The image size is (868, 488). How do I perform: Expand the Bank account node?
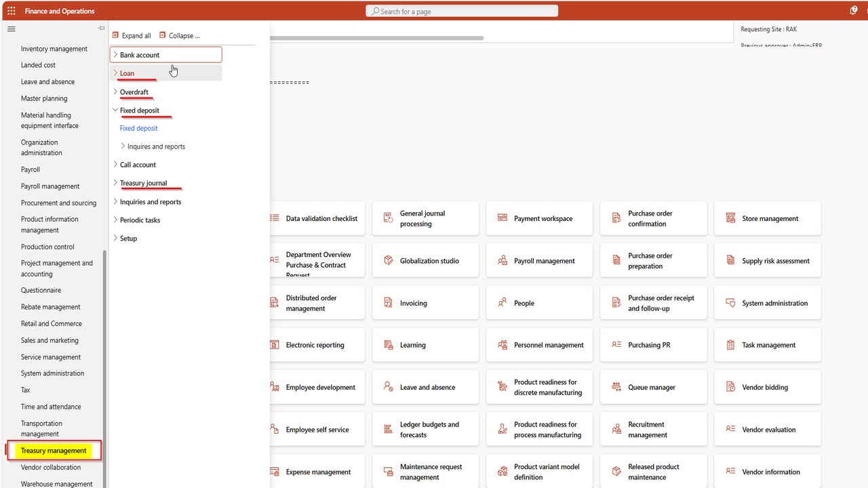coord(115,55)
